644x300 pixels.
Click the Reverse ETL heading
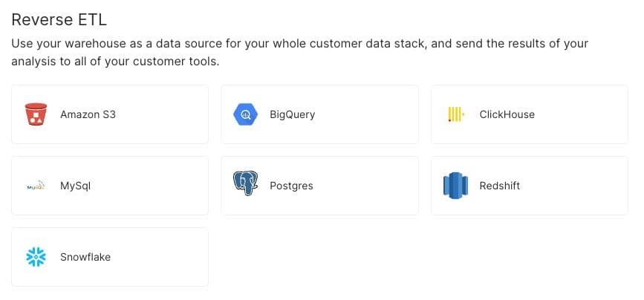tap(64, 19)
